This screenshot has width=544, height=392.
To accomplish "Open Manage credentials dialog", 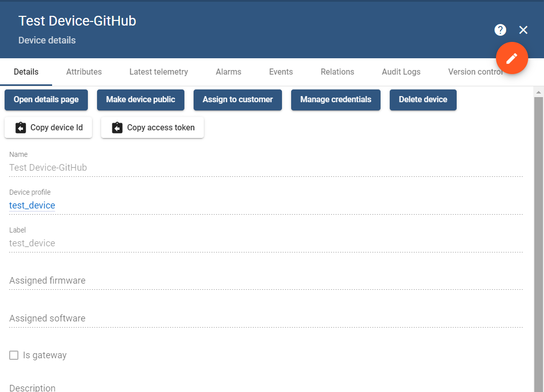I will [x=336, y=100].
